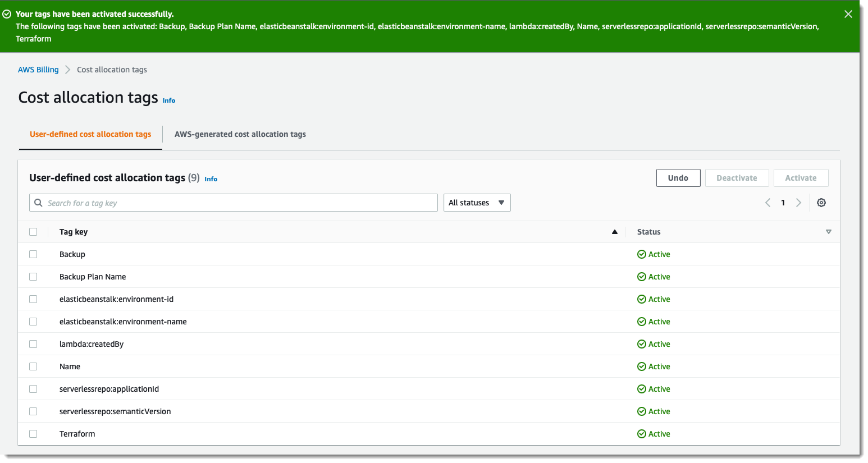
Task: Switch to AWS-generated cost allocation tags tab
Action: point(240,134)
